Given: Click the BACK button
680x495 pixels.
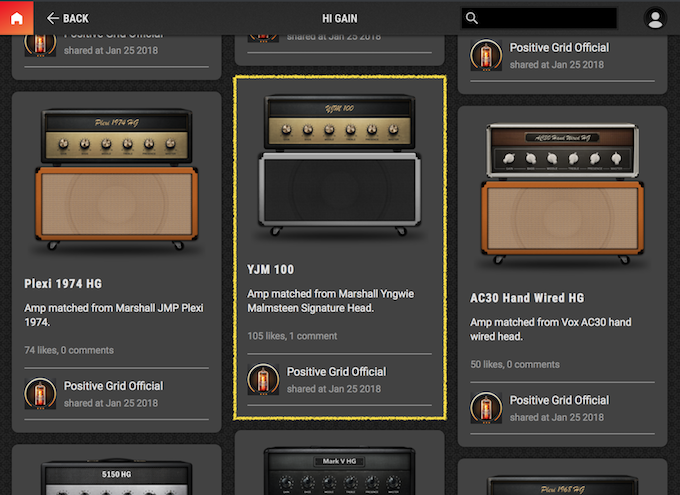Looking at the screenshot, I should pyautogui.click(x=67, y=18).
